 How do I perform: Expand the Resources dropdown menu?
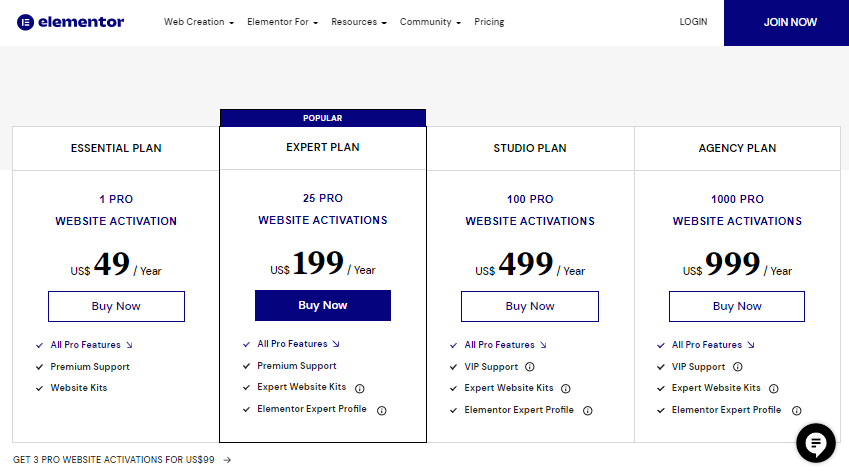click(x=359, y=22)
